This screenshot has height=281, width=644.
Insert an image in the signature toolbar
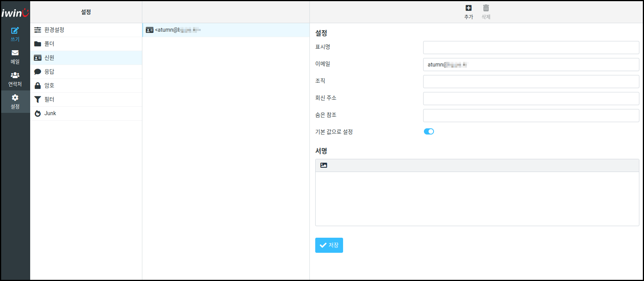pyautogui.click(x=324, y=165)
